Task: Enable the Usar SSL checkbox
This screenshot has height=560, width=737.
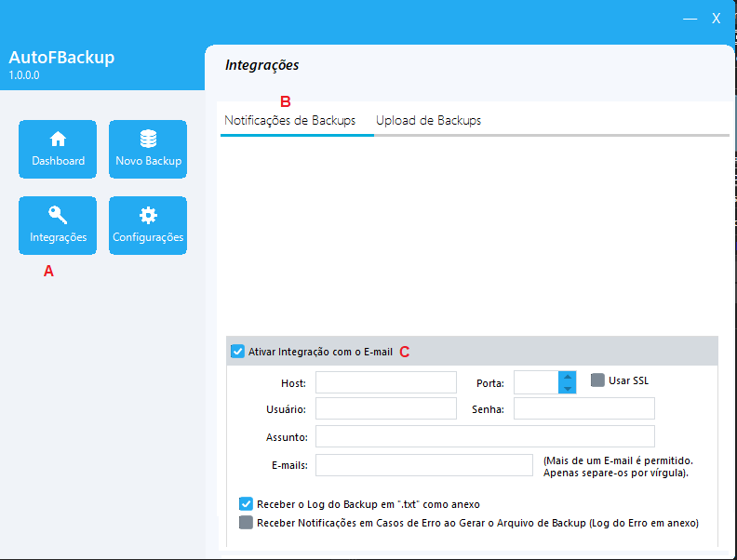Action: coord(597,380)
